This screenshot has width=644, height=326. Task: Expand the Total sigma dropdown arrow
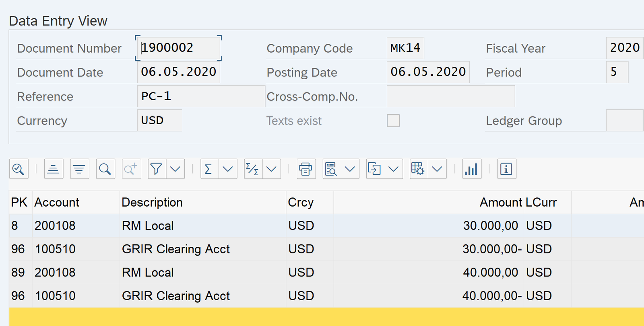point(228,169)
